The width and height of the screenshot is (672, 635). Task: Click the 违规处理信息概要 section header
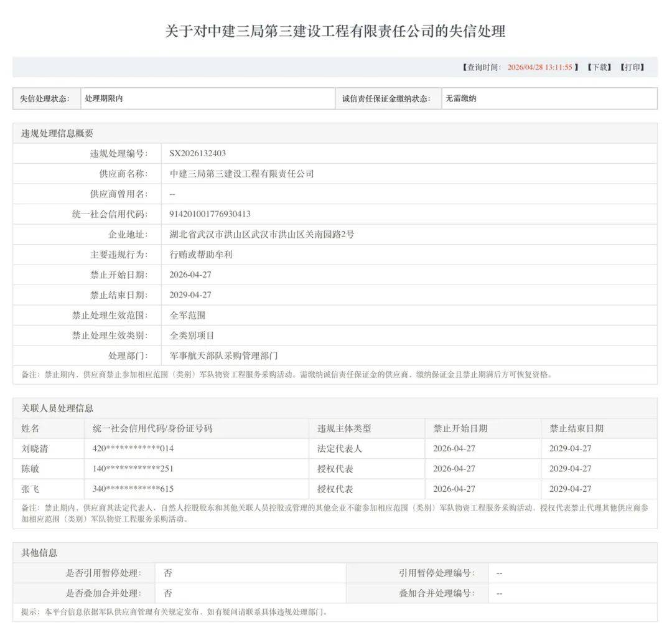(57, 133)
